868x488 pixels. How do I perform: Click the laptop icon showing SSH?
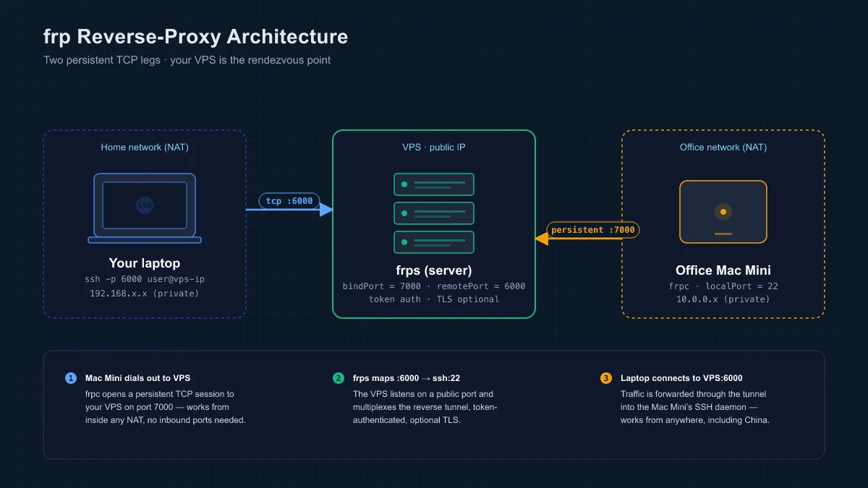click(145, 207)
